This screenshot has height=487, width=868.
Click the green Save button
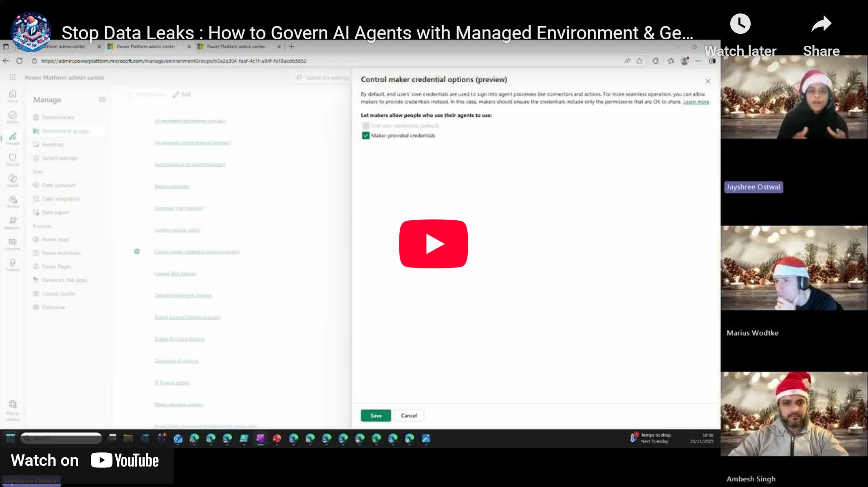(376, 415)
